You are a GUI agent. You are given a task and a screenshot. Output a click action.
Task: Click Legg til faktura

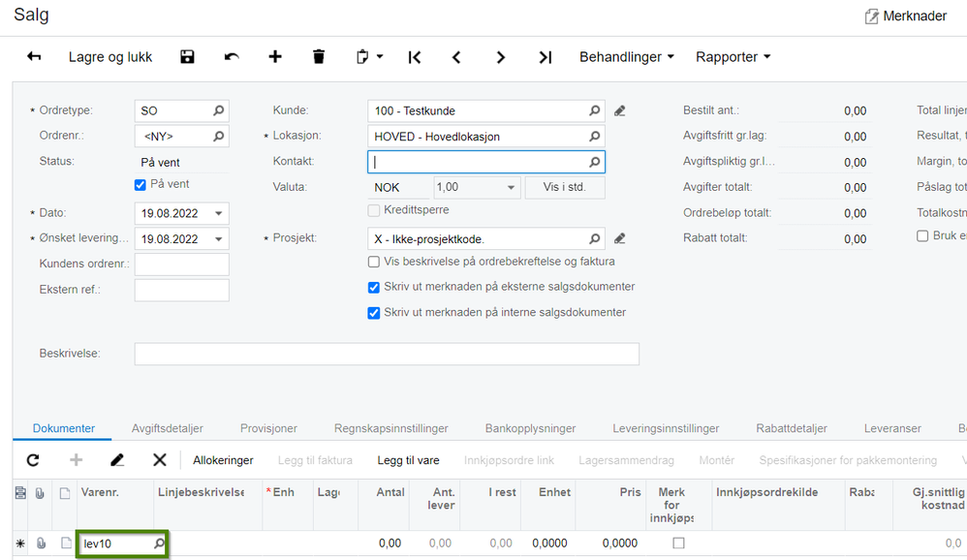(315, 460)
